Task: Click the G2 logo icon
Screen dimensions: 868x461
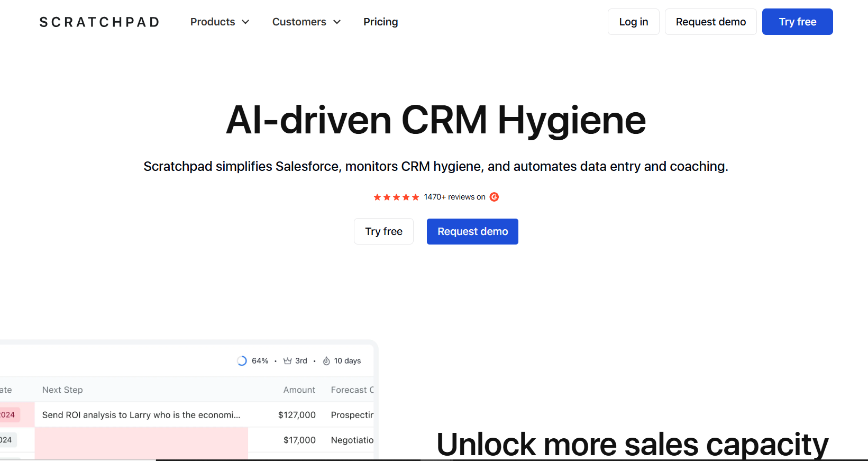Action: point(494,197)
